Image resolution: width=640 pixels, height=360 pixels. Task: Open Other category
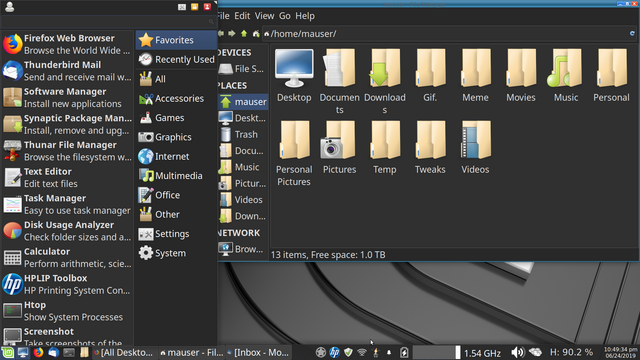tap(176, 214)
